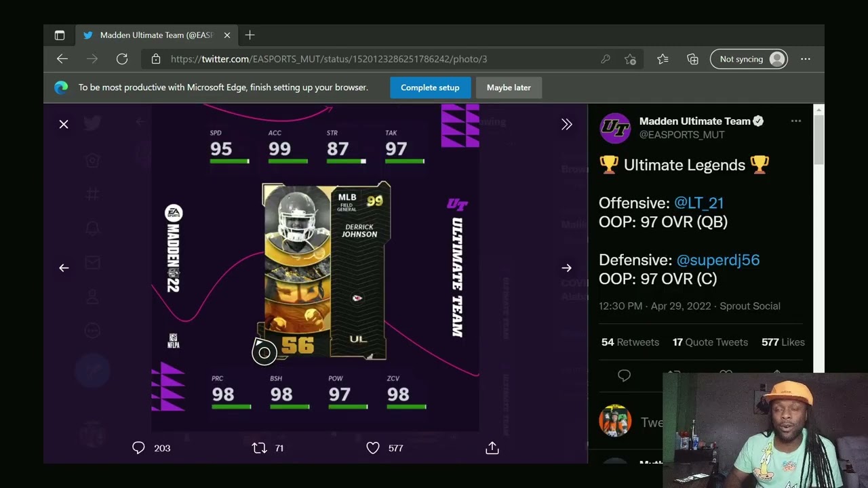868x488 pixels.
Task: Go back to the previous page
Action: (x=62, y=59)
